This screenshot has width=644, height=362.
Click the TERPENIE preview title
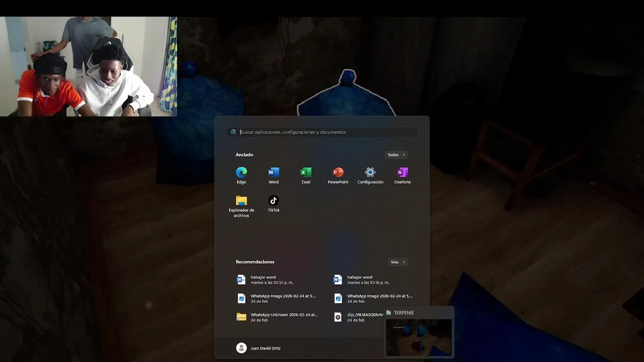404,313
